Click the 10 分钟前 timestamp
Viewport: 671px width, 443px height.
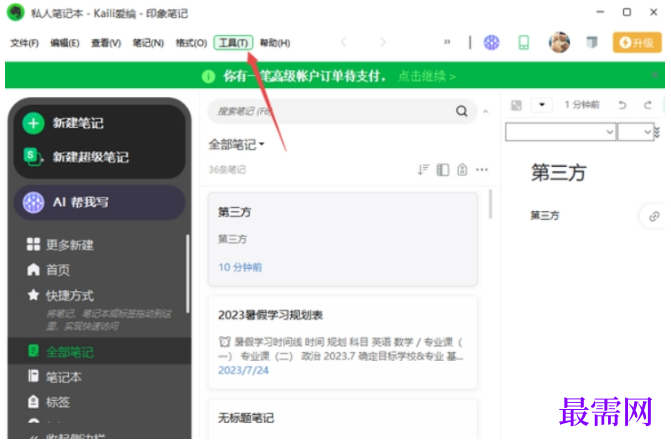(240, 268)
